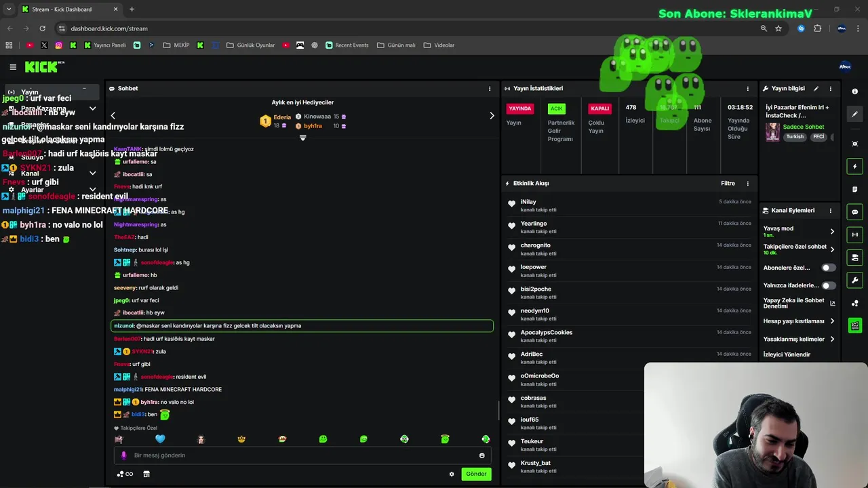868x488 pixels.
Task: Select the pencil icon in the right sidebar
Action: pos(854,114)
